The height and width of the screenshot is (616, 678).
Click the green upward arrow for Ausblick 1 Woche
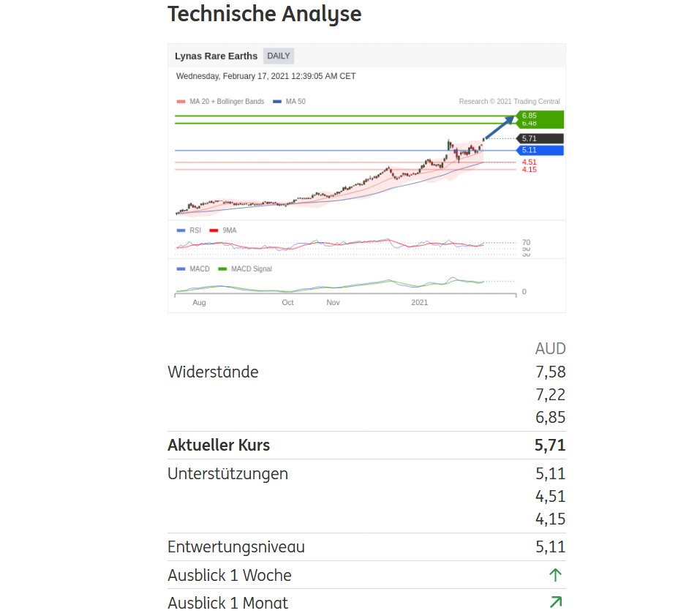555,575
